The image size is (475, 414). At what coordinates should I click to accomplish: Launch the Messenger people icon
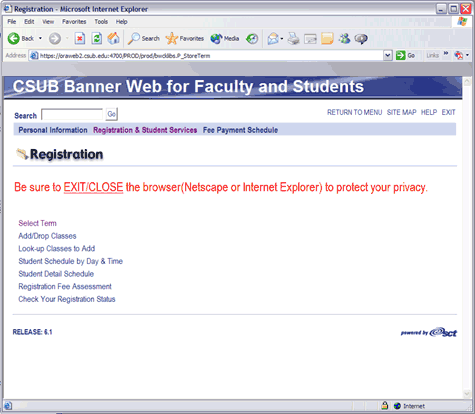click(x=344, y=39)
